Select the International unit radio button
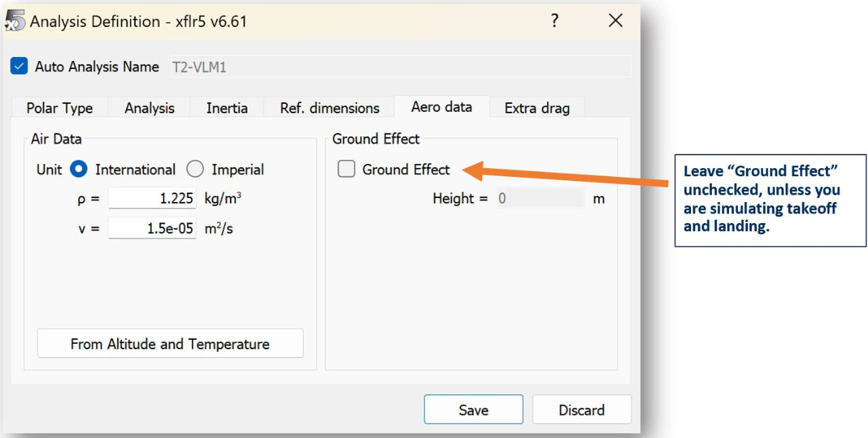This screenshot has width=868, height=438. point(79,170)
